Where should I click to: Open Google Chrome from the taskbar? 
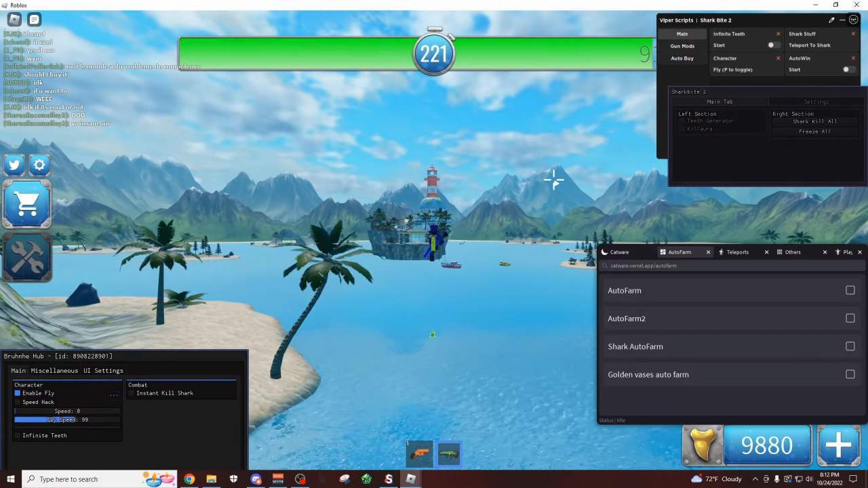tap(189, 479)
